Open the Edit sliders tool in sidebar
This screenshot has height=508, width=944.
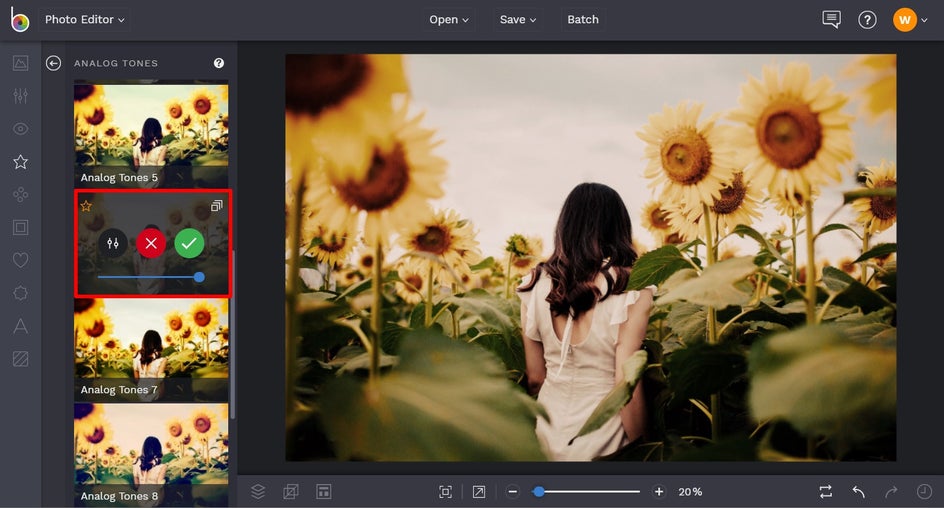20,96
